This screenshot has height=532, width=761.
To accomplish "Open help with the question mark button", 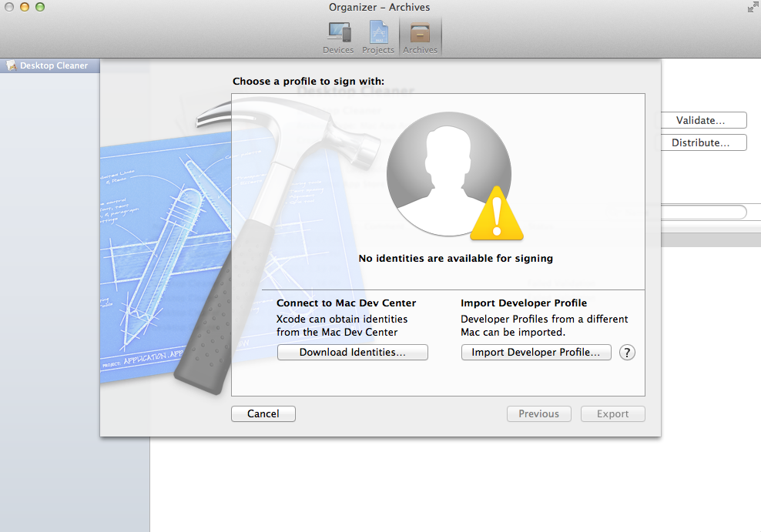I will click(x=627, y=353).
